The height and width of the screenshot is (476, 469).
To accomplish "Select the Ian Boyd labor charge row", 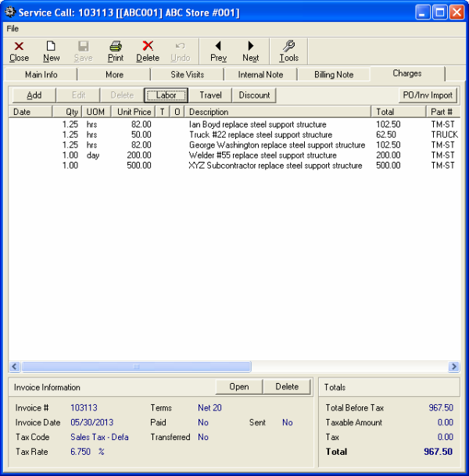I will pyautogui.click(x=234, y=124).
